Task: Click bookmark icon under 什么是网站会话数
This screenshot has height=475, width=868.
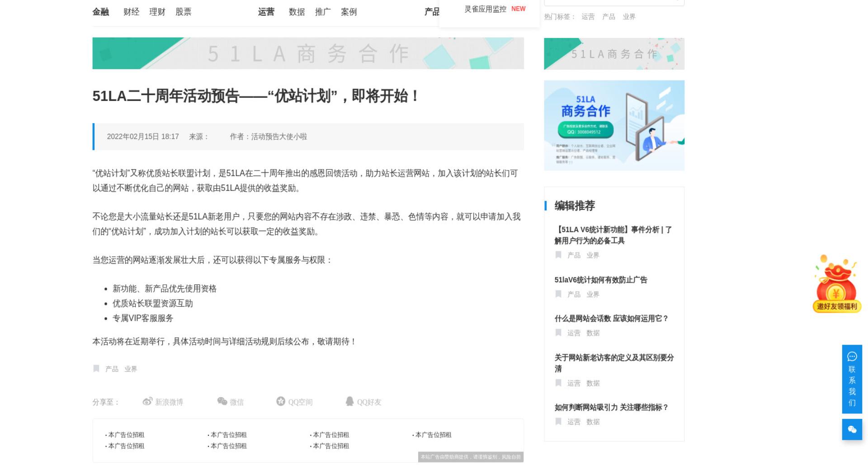Action: 558,333
